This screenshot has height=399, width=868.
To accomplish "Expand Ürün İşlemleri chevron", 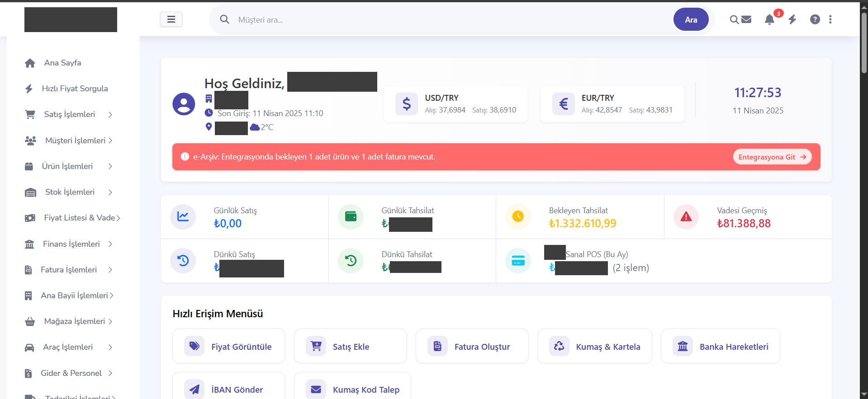I will [x=110, y=166].
